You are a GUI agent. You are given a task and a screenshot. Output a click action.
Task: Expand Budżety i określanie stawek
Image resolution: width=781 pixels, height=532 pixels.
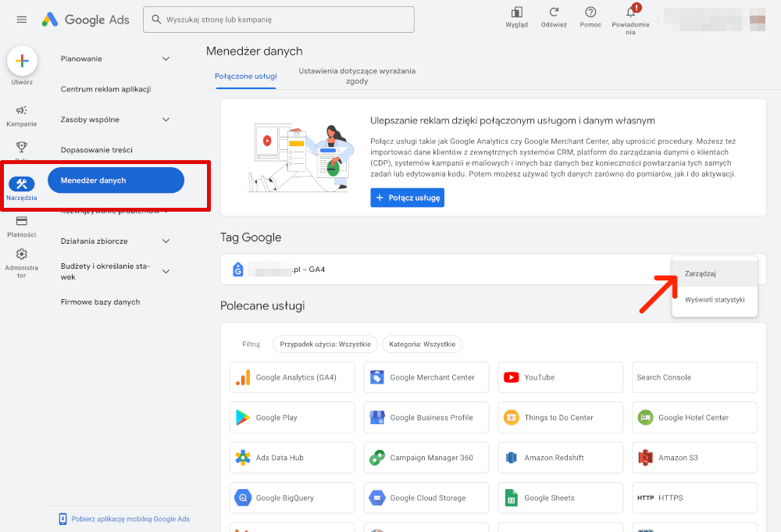(115, 272)
